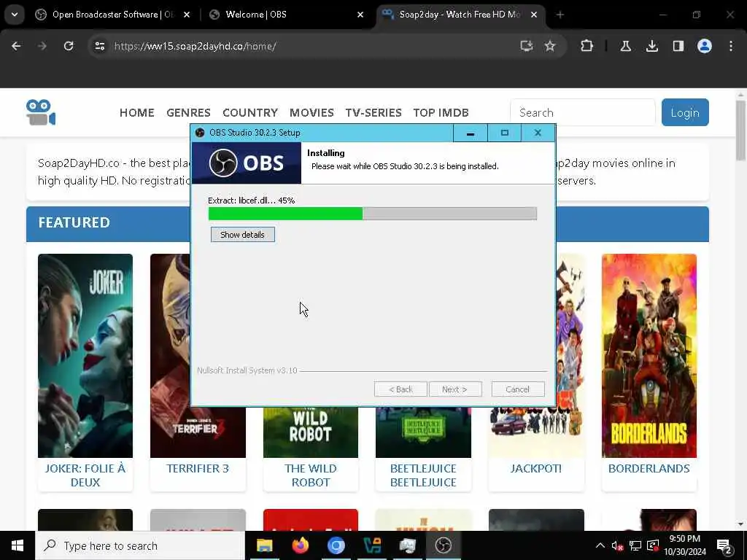The image size is (747, 560).
Task: Click the taskbar clock and date
Action: pyautogui.click(x=684, y=545)
